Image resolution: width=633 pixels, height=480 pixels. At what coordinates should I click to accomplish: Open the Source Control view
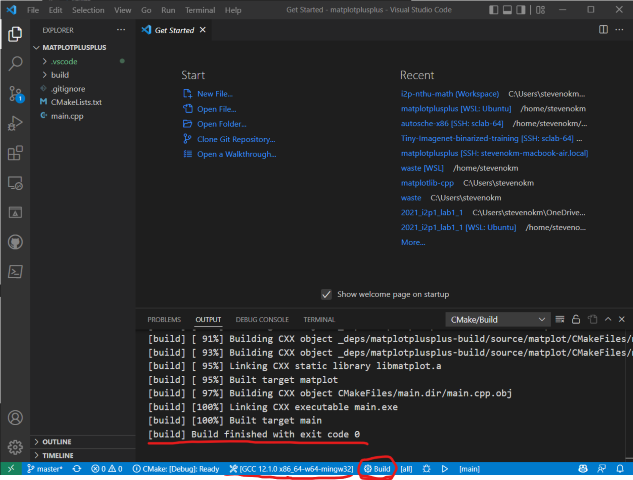(x=15, y=94)
